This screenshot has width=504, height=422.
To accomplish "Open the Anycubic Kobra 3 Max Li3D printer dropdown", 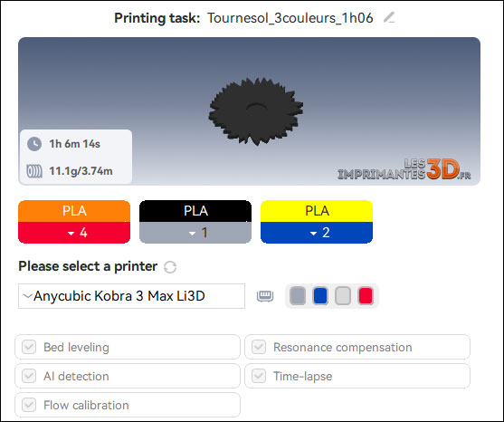I will tap(131, 296).
